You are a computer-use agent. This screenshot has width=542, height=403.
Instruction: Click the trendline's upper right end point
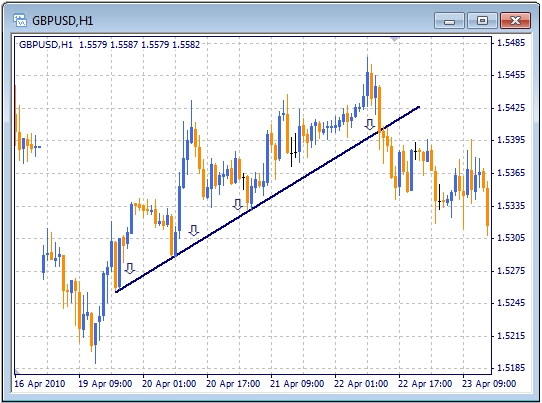pyautogui.click(x=419, y=107)
